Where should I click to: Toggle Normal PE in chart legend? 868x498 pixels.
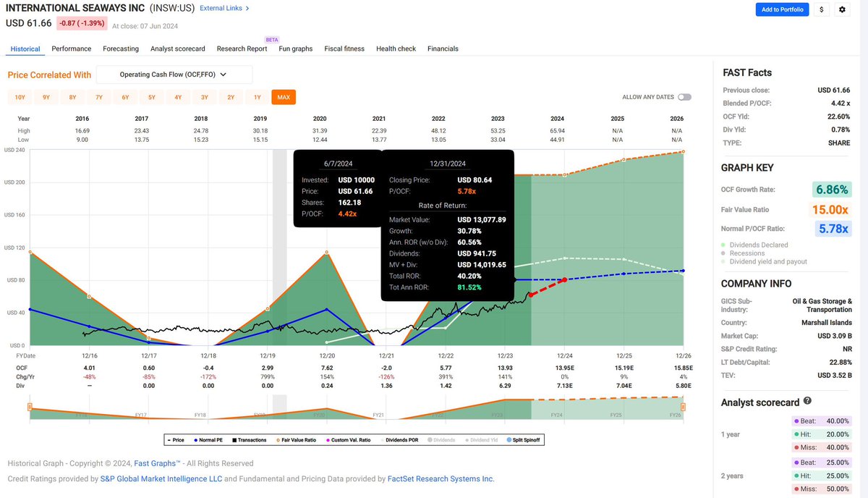click(x=210, y=439)
